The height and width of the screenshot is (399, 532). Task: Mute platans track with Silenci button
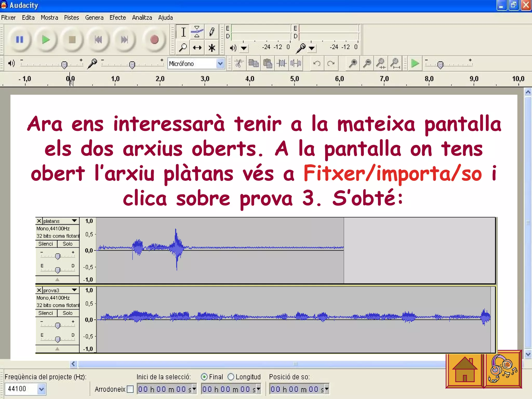click(x=46, y=244)
